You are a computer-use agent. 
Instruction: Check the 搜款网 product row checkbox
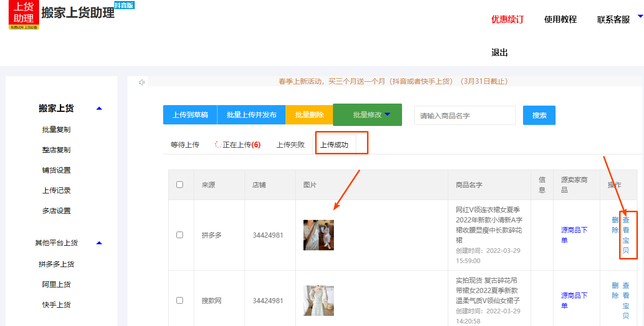pos(179,301)
